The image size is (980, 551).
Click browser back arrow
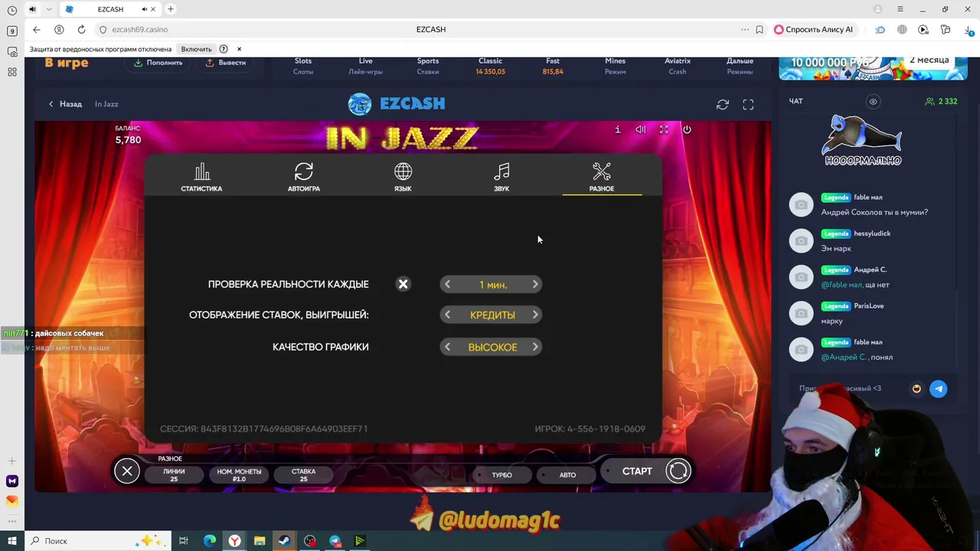(37, 29)
